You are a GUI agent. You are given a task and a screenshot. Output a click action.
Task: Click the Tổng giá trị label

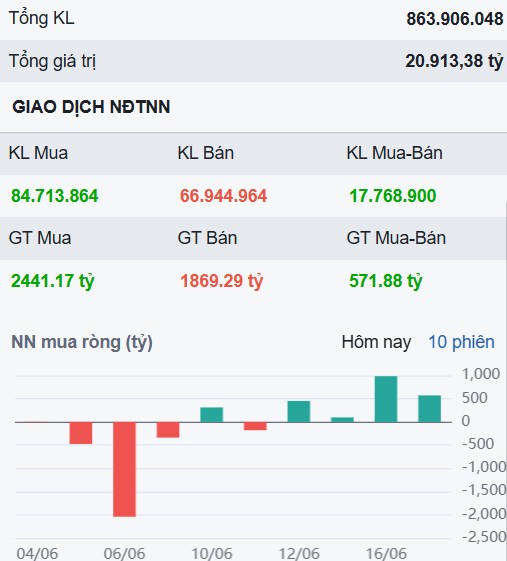click(x=52, y=61)
